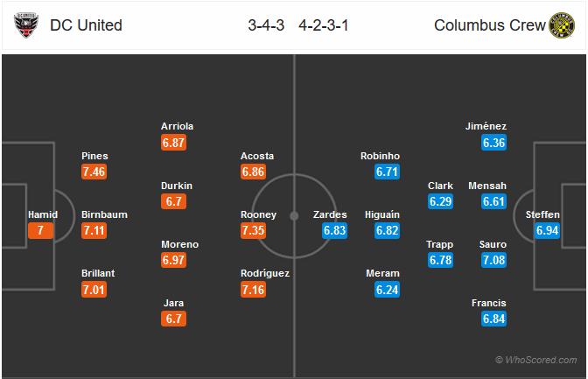
Task: Select the 4-2-3-1 formation label
Action: tap(324, 25)
